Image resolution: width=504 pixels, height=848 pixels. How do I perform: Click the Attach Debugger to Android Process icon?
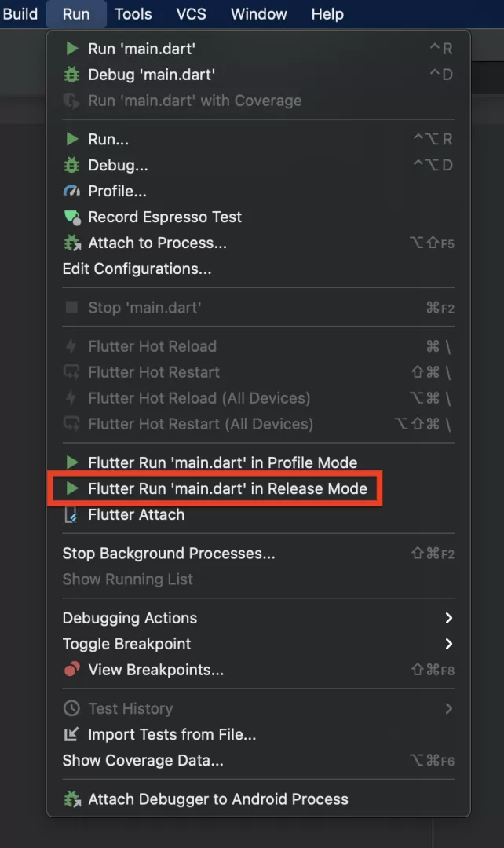(x=71, y=799)
